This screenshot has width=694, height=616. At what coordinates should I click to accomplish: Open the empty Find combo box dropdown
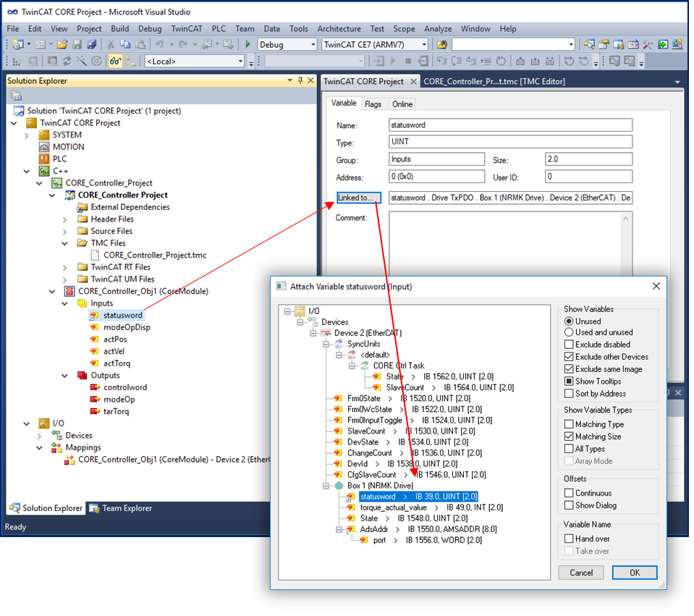tap(570, 44)
